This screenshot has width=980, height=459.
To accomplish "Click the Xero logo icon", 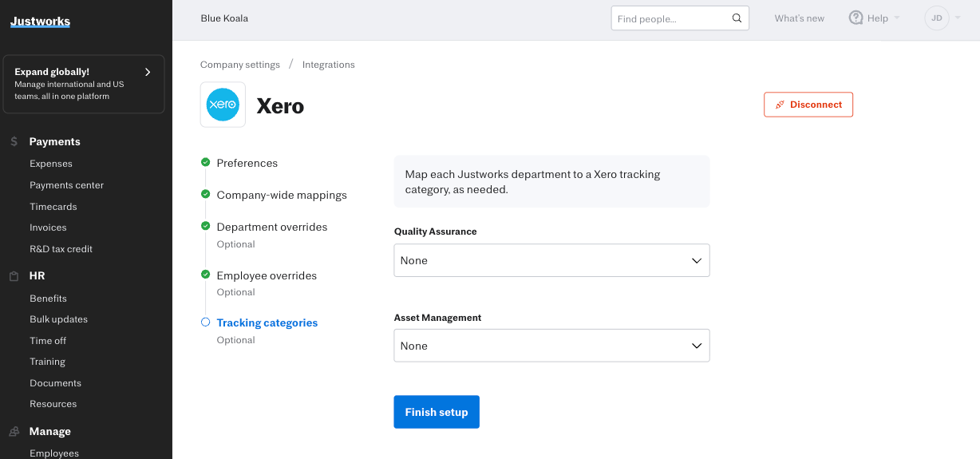I will (223, 105).
